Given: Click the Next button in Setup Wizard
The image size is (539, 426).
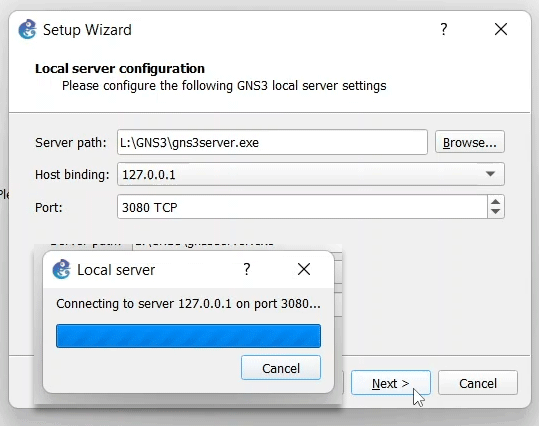Looking at the screenshot, I should click(x=391, y=383).
